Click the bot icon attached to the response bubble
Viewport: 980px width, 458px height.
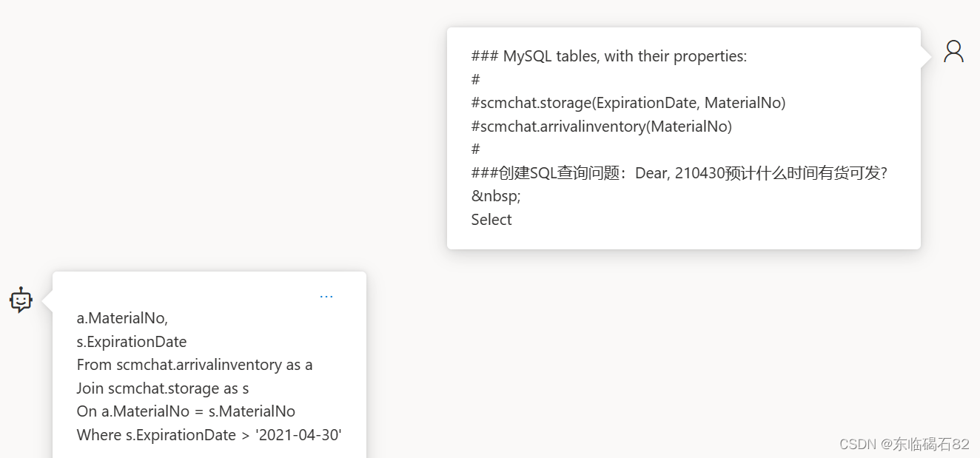(20, 300)
